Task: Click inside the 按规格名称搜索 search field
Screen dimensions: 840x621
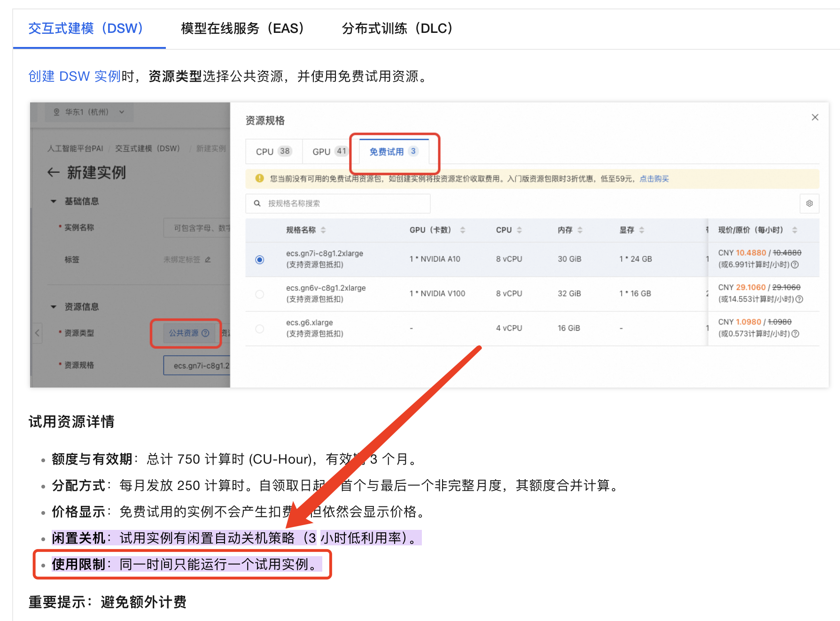Action: (x=338, y=203)
